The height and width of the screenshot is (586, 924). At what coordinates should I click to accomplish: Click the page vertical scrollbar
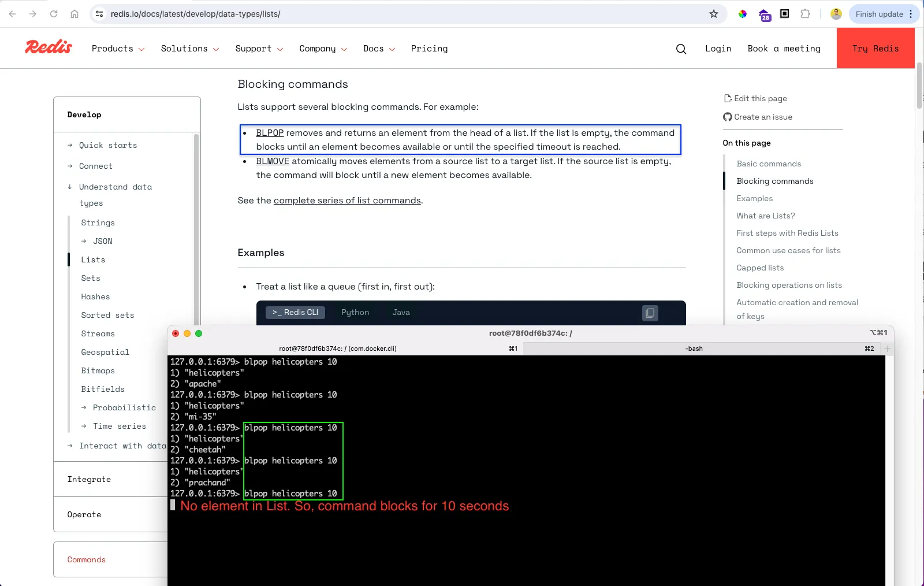tap(919, 86)
